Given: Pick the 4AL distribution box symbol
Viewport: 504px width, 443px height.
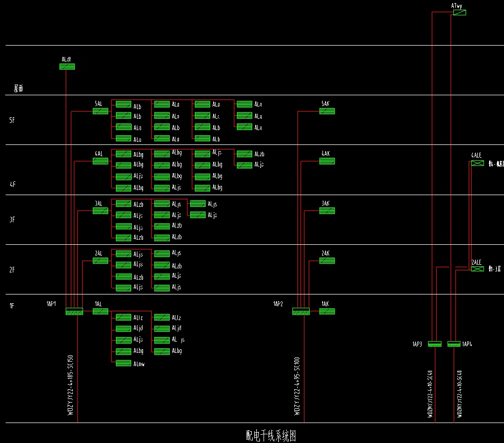Looking at the screenshot, I should (100, 161).
